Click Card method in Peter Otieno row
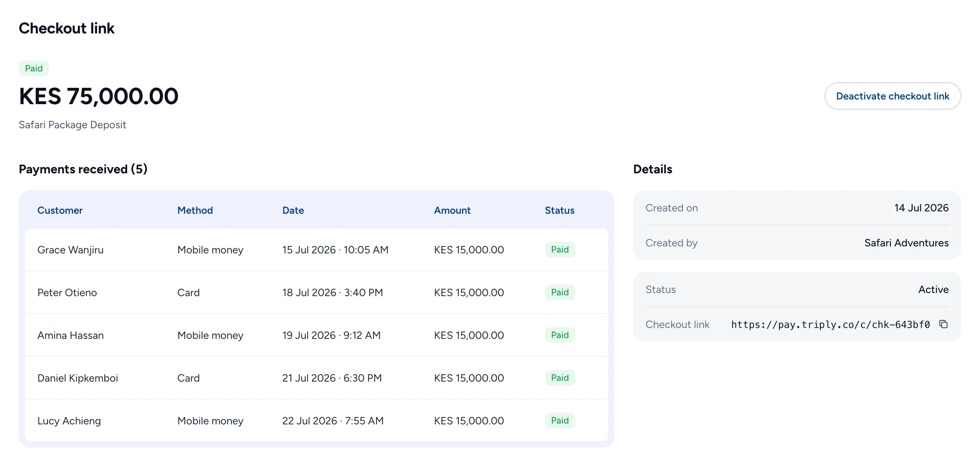The width and height of the screenshot is (980, 457). 189,293
